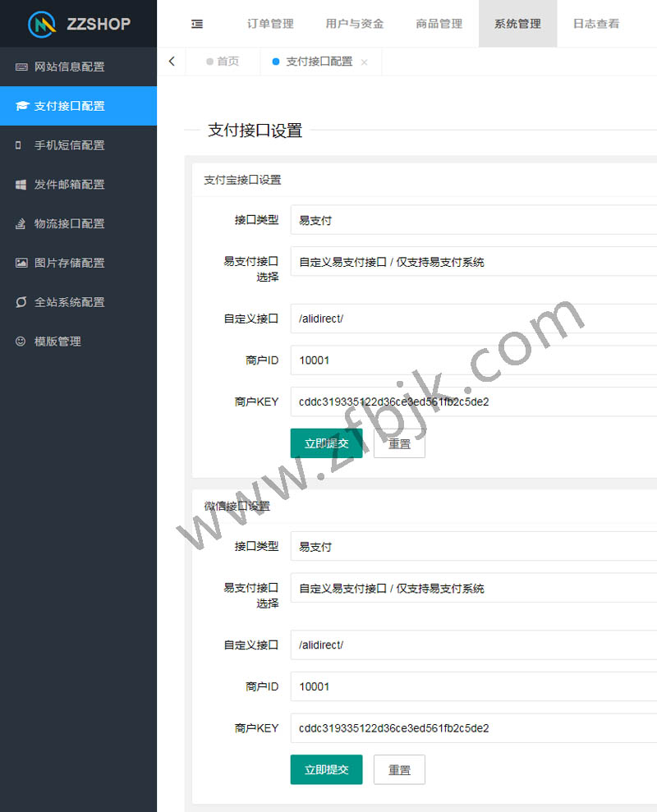
Task: Go to the 首页 tab
Action: [223, 62]
